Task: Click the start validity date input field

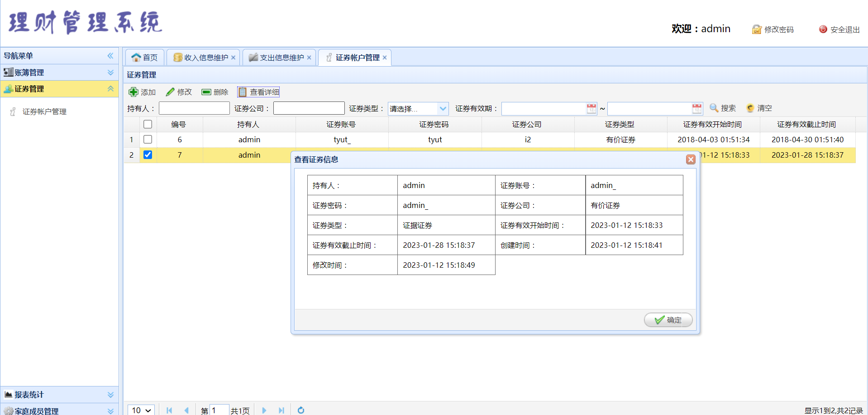Action: pyautogui.click(x=544, y=108)
